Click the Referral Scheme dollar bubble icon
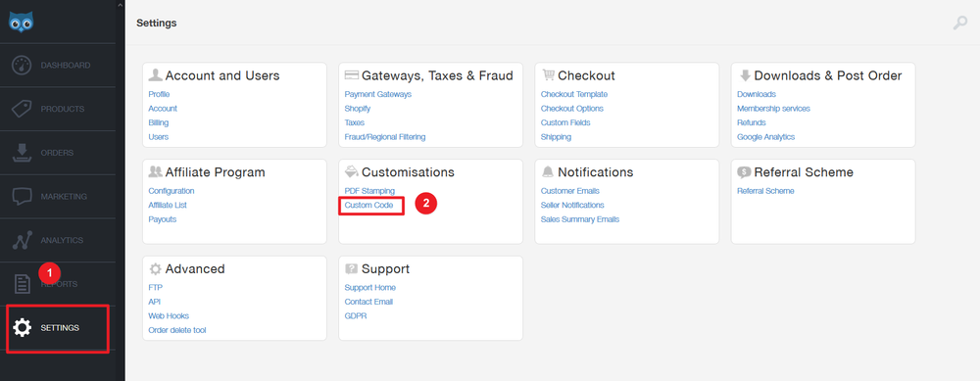This screenshot has height=381, width=980. (744, 171)
